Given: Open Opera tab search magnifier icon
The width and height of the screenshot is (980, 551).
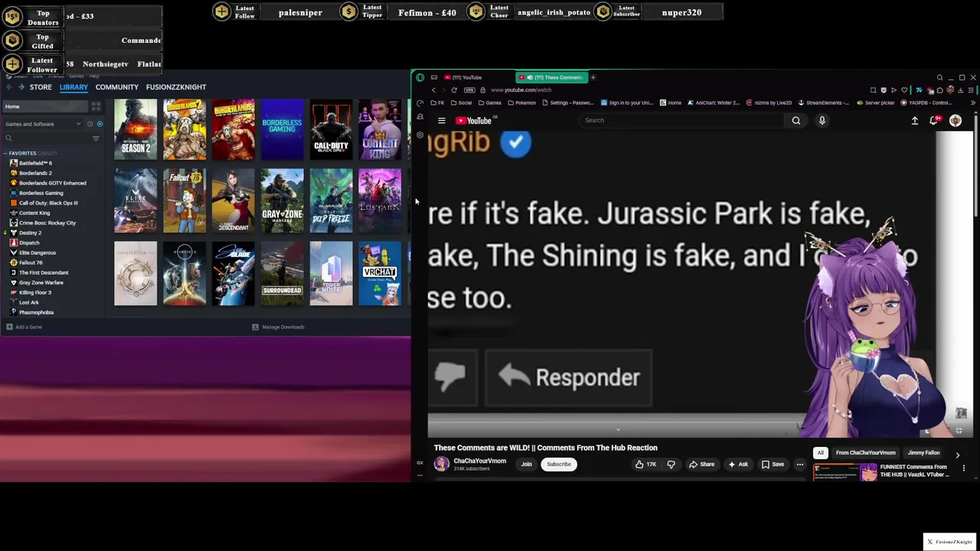Looking at the screenshot, I should (x=939, y=77).
